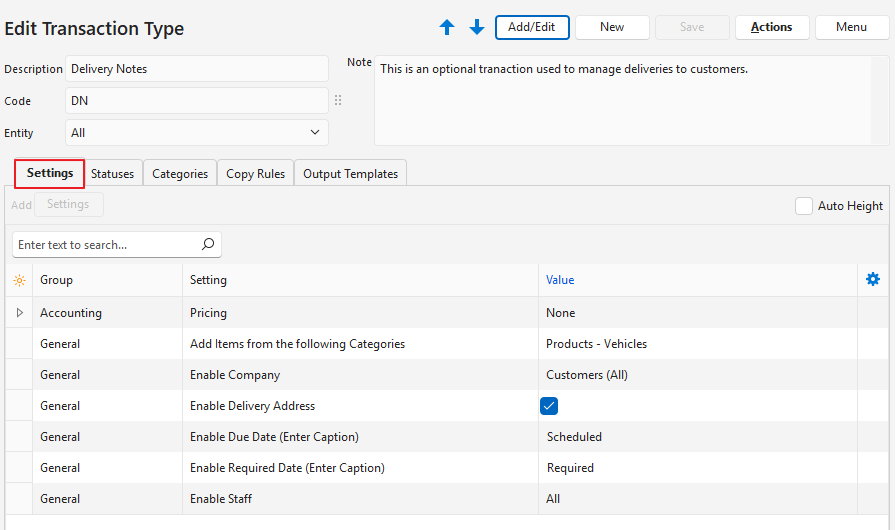Select the Output Templates tab
Screen dimensions: 895x530
350,174
